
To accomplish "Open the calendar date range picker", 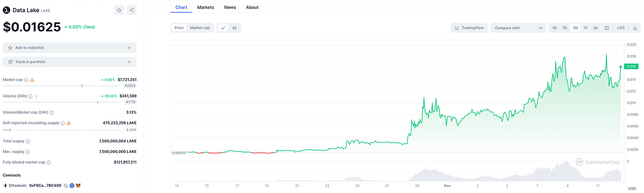I will point(607,28).
